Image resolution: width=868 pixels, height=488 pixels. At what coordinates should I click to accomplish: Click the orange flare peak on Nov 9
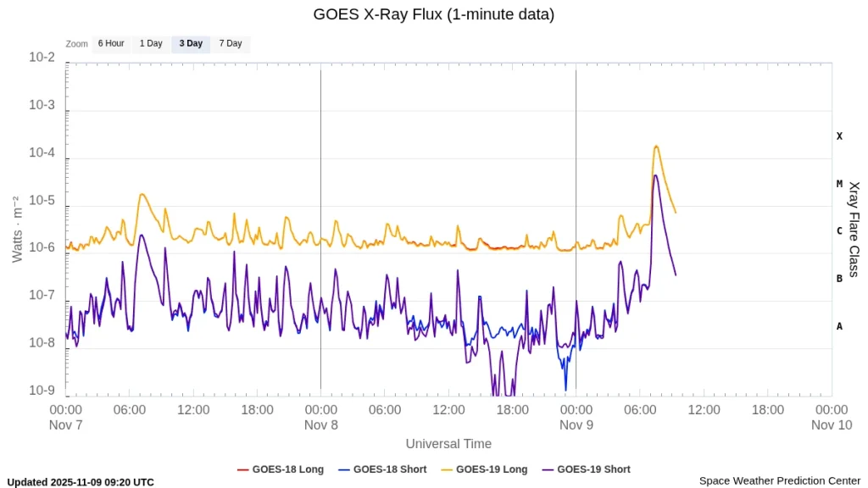(655, 147)
